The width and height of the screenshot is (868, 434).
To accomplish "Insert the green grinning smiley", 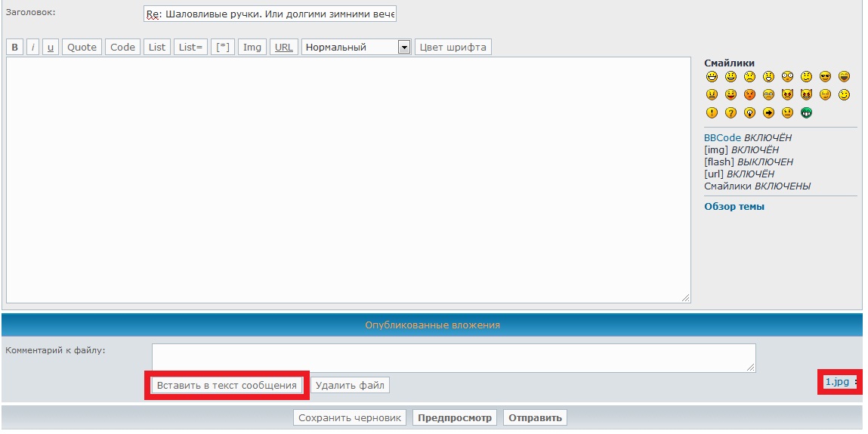I will tap(807, 113).
